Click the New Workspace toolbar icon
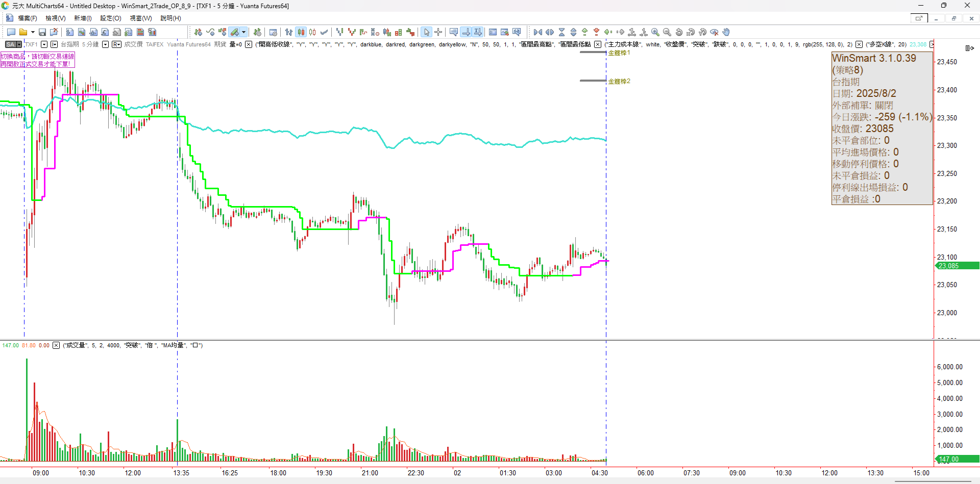Image resolution: width=980 pixels, height=484 pixels. (x=11, y=32)
